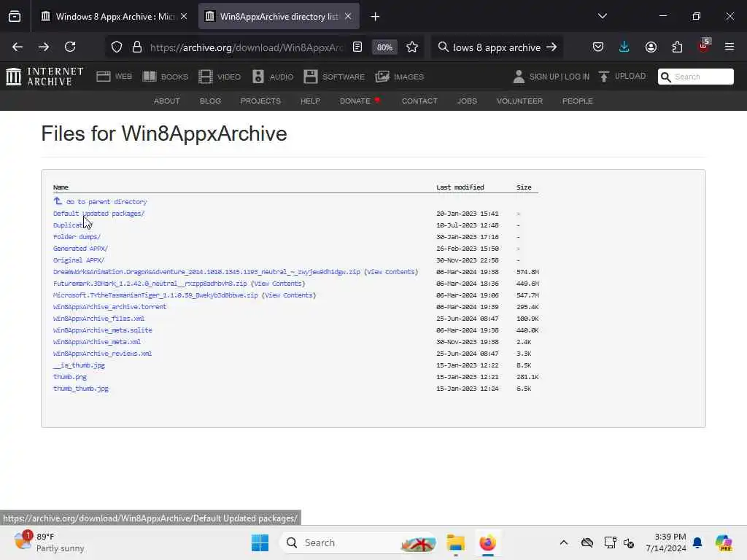
Task: Open the ABOUT menu item
Action: 167,101
